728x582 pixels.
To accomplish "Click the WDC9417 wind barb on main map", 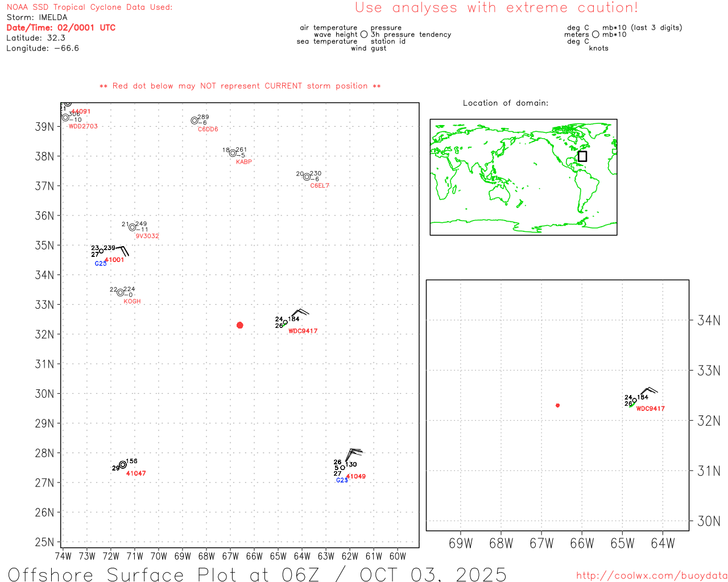I will click(297, 314).
